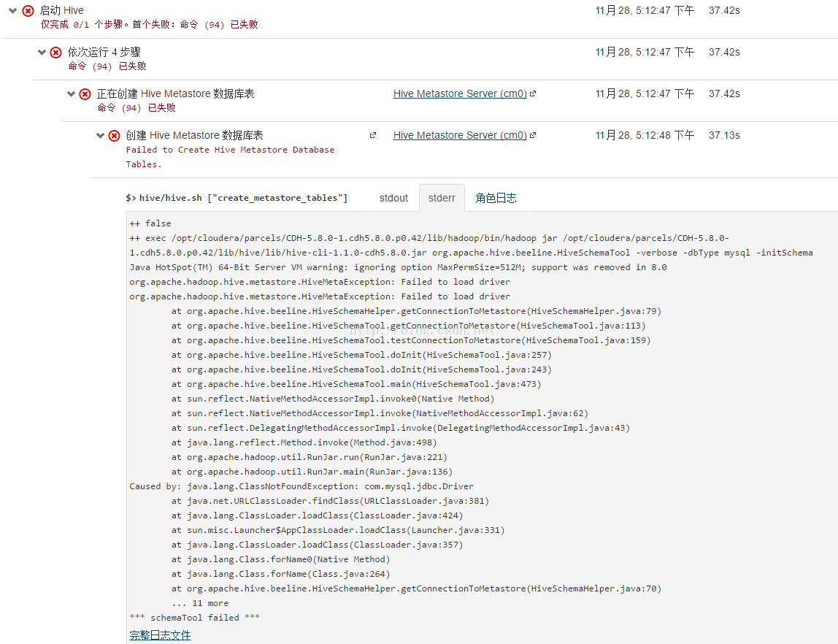Screen dimensions: 838x644
Task: Collapse the 创建 Hive Metastore 数据库表 chevron
Action: 100,136
